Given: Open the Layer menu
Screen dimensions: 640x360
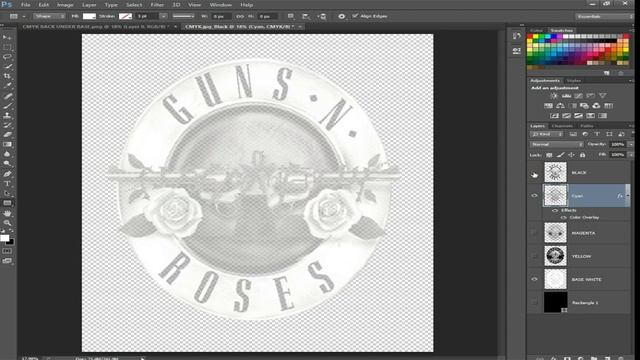Looking at the screenshot, I should (89, 5).
